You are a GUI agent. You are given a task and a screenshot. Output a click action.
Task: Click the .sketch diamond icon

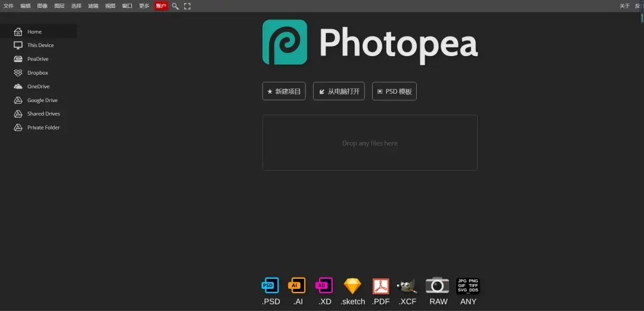[x=352, y=286]
